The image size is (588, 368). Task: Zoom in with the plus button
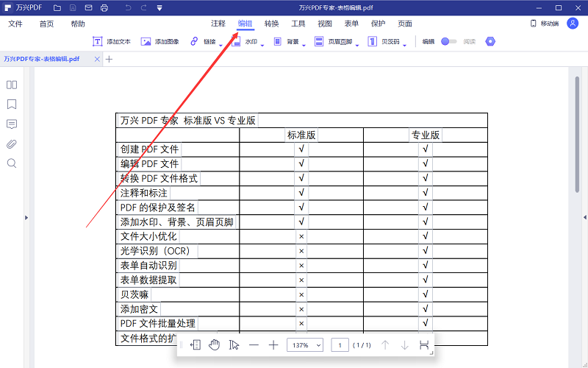pos(273,344)
